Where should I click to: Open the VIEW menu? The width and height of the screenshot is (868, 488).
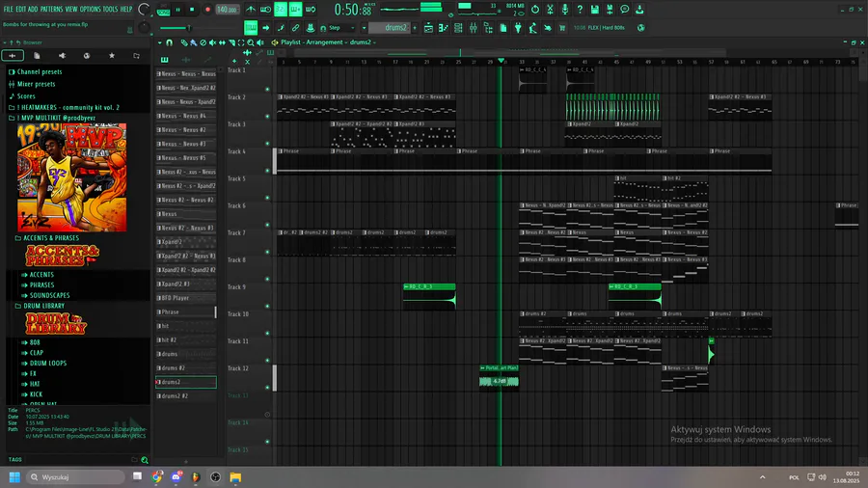71,10
